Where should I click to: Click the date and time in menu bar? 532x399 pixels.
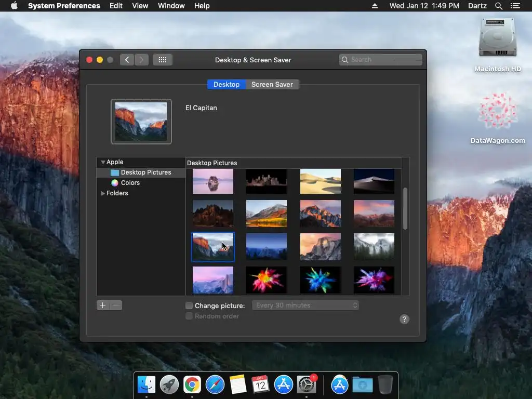click(x=424, y=6)
